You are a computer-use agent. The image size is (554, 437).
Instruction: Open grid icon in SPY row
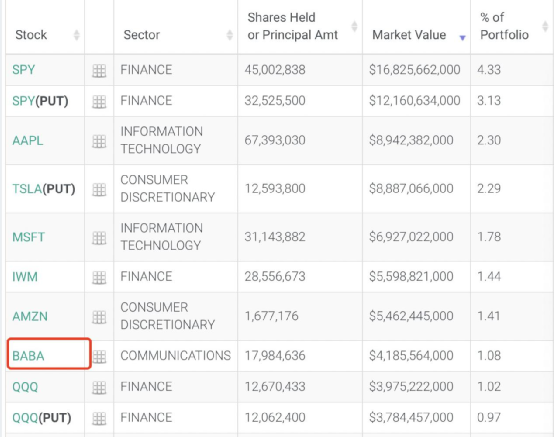99,71
